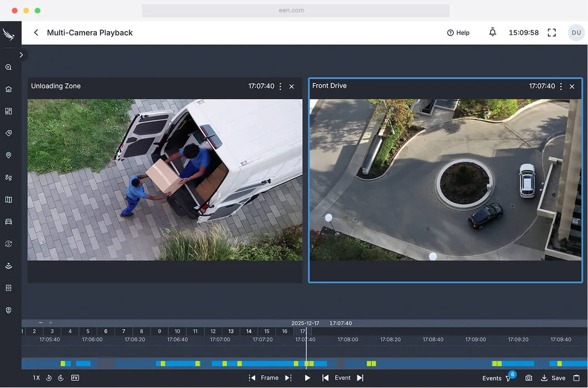Open the Help link
Screen dimensions: 588x388
tap(459, 33)
